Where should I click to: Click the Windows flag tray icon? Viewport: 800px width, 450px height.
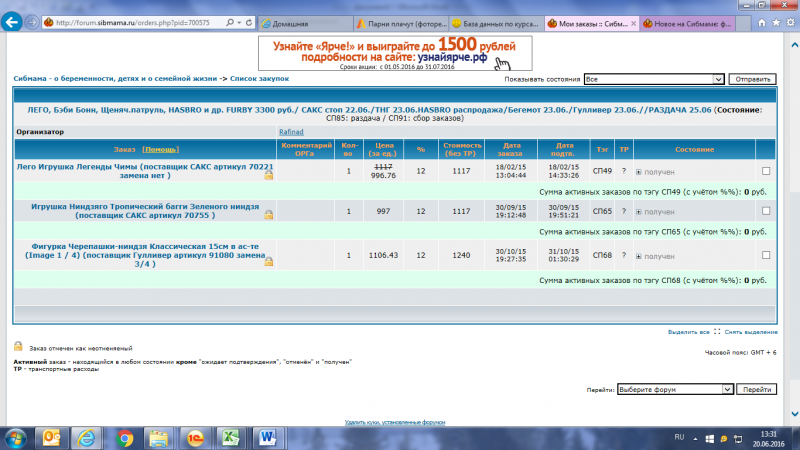[709, 439]
